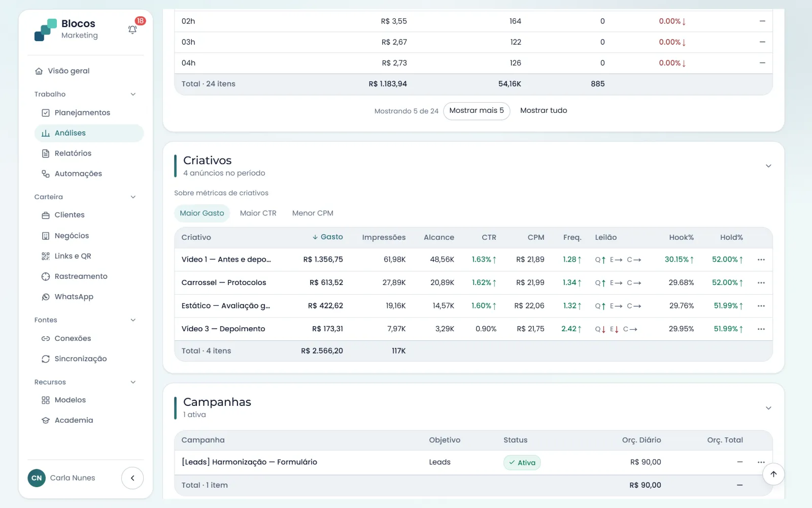Switch to the Maior CTR tab

[x=258, y=213]
